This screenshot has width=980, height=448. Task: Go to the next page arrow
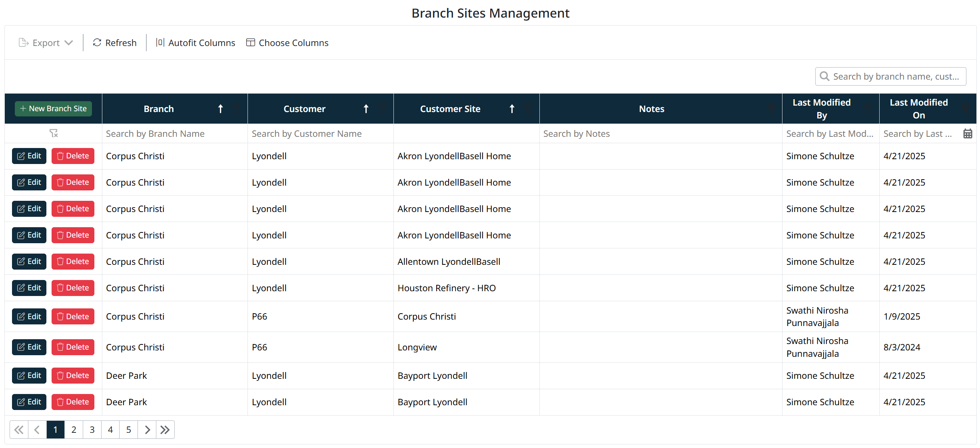(x=147, y=430)
